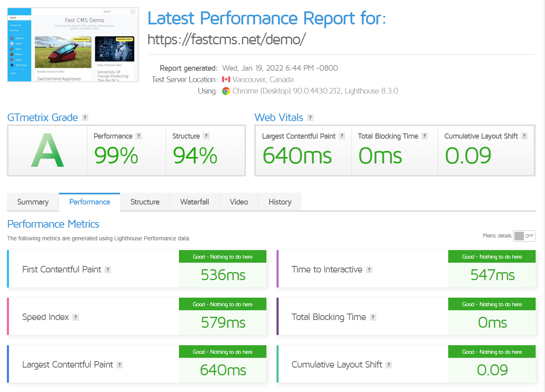Viewport: 545px width, 392px height.
Task: Click the 0.09 value in Web Vitals
Action: [468, 156]
